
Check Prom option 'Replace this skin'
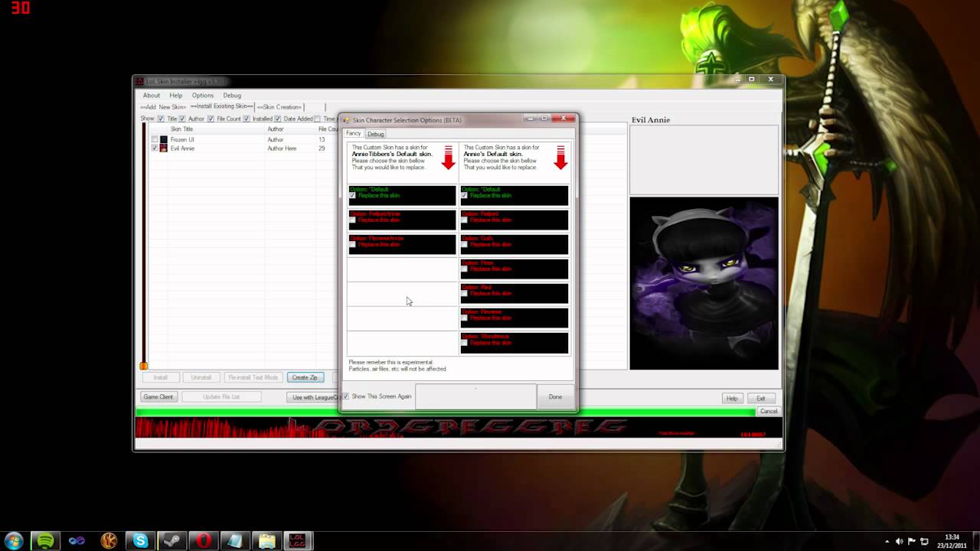pos(464,269)
